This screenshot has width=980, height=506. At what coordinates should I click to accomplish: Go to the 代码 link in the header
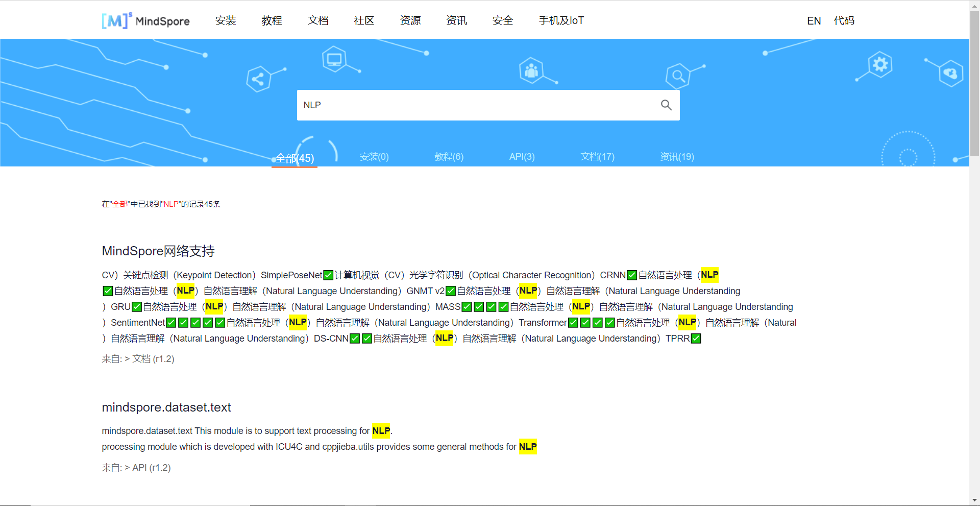844,20
